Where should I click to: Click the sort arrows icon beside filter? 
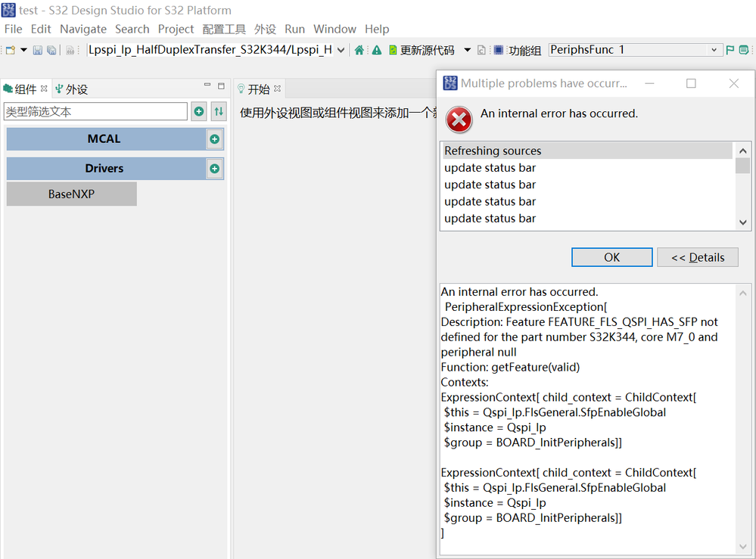[219, 111]
